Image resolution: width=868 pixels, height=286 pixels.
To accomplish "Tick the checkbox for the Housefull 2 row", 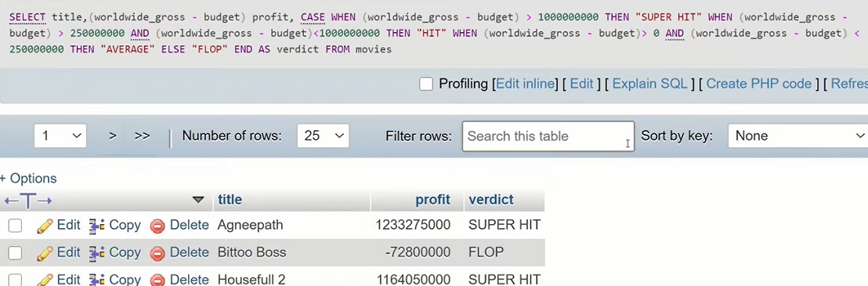I will tap(15, 280).
